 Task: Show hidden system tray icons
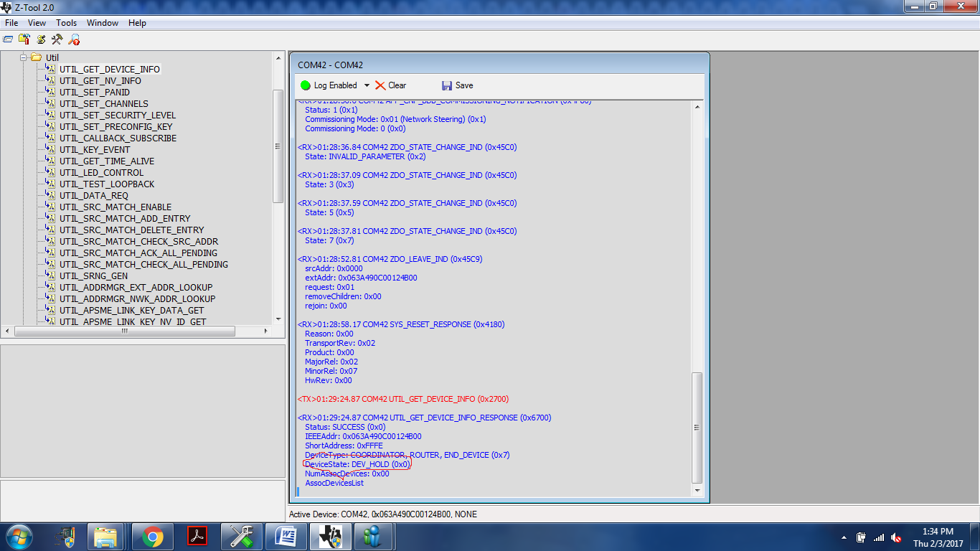click(x=844, y=537)
